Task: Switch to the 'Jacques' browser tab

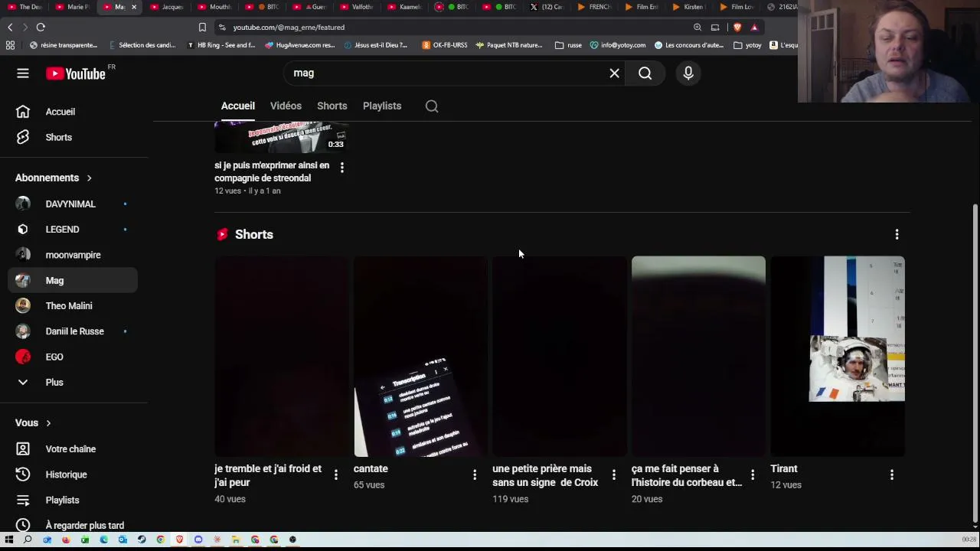Action: click(167, 7)
